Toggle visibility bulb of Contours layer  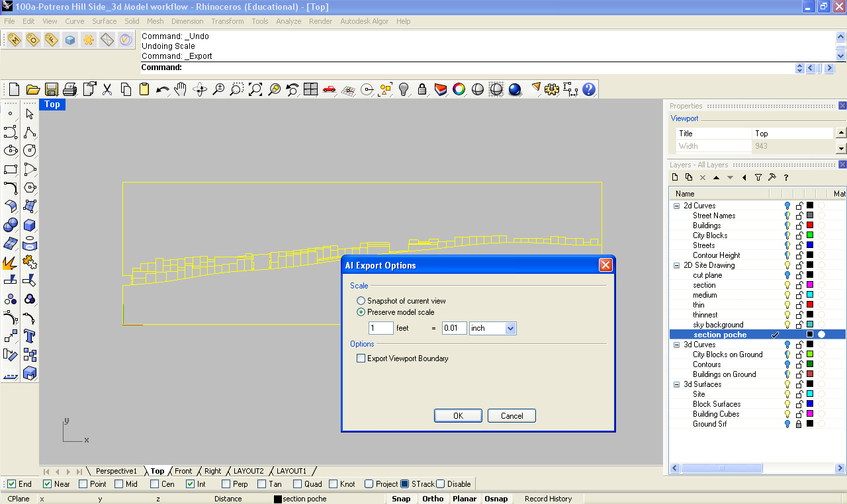coord(787,364)
